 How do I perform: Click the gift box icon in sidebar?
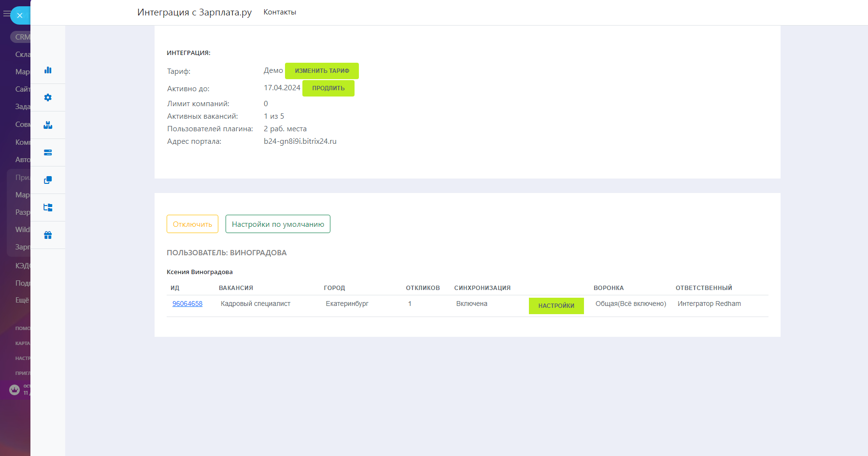(48, 235)
